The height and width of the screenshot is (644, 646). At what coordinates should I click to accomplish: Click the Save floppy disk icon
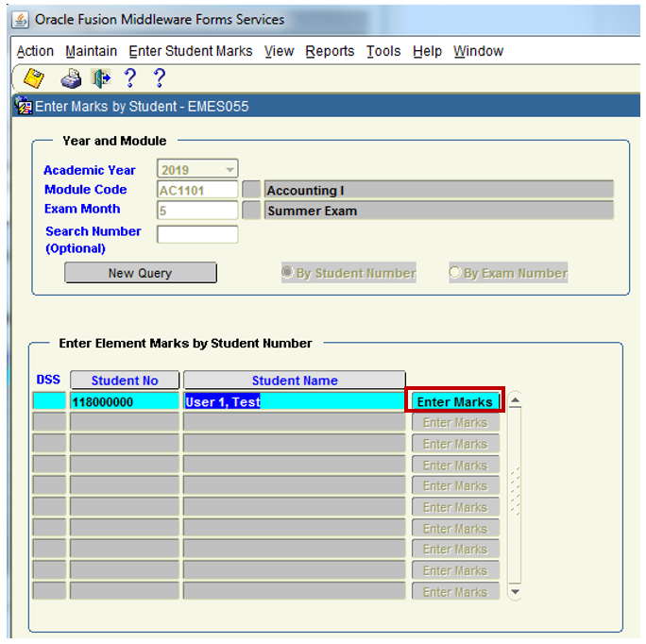coord(35,78)
